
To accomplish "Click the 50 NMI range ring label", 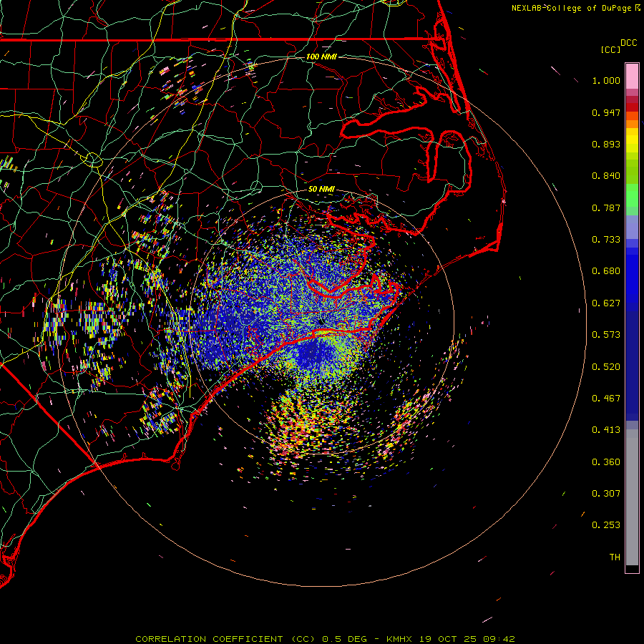I will click(x=321, y=189).
